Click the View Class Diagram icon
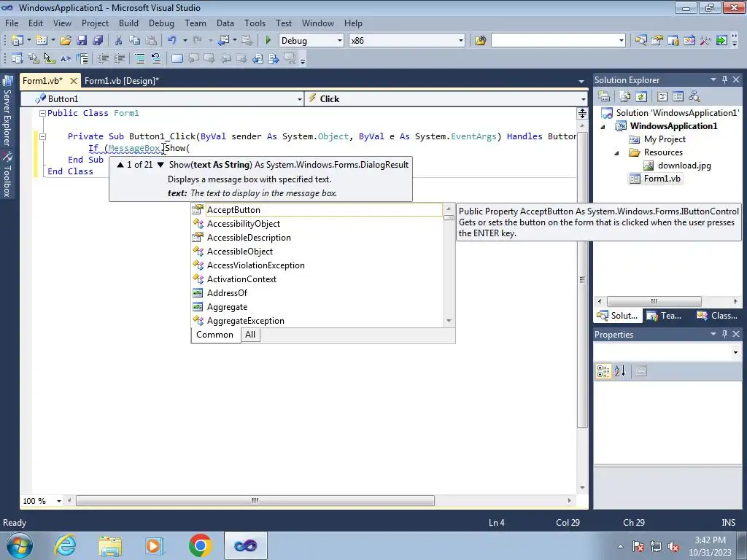This screenshot has width=747, height=560. point(694,97)
